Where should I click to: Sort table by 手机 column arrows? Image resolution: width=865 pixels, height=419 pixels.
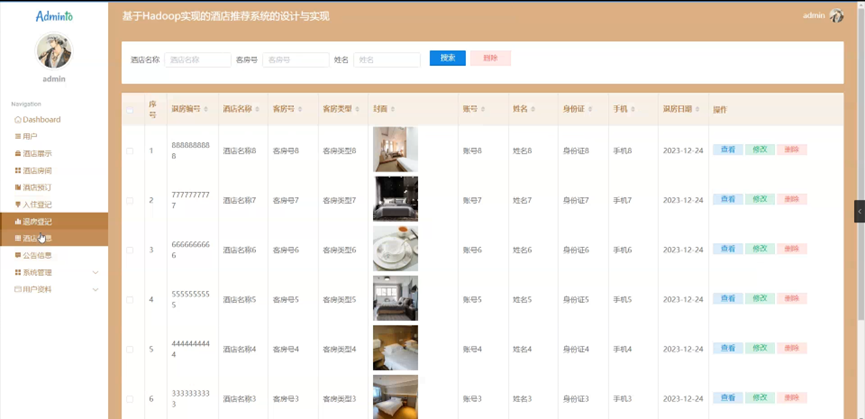pyautogui.click(x=633, y=110)
